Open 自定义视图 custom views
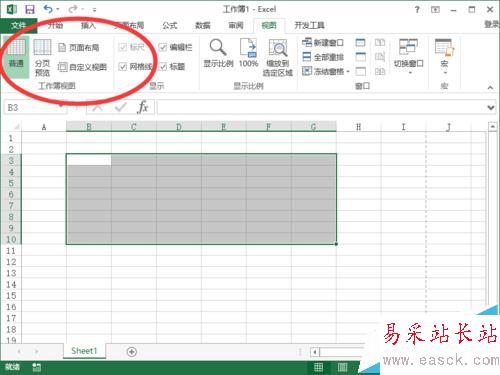This screenshot has width=500, height=375. [82, 67]
